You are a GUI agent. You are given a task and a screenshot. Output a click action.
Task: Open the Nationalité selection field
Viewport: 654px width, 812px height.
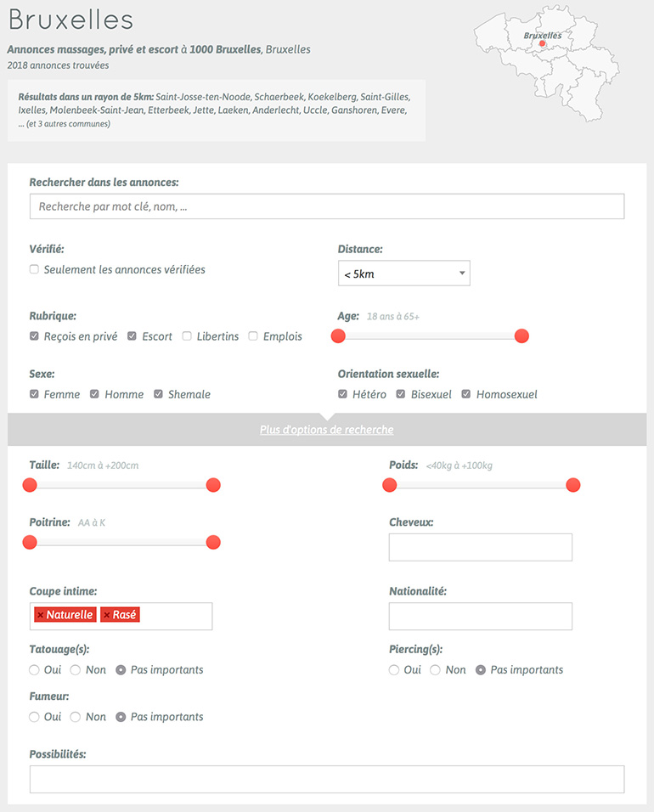[x=480, y=617]
